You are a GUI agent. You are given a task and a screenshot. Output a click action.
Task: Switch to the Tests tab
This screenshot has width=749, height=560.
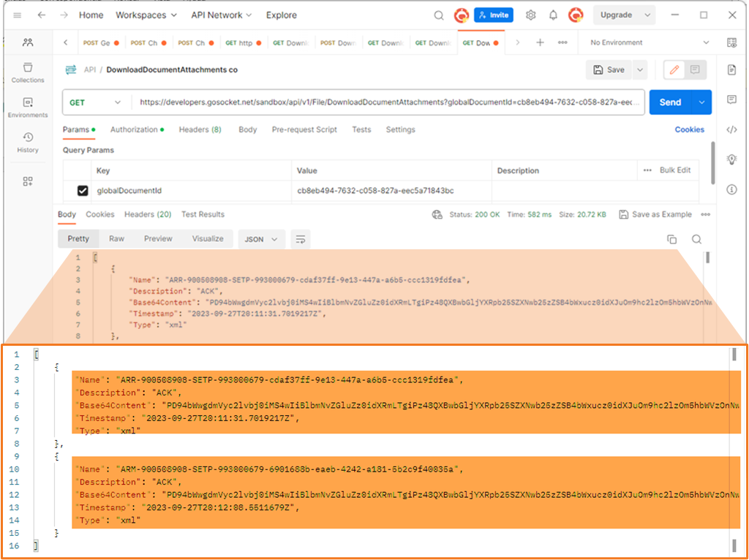361,129
